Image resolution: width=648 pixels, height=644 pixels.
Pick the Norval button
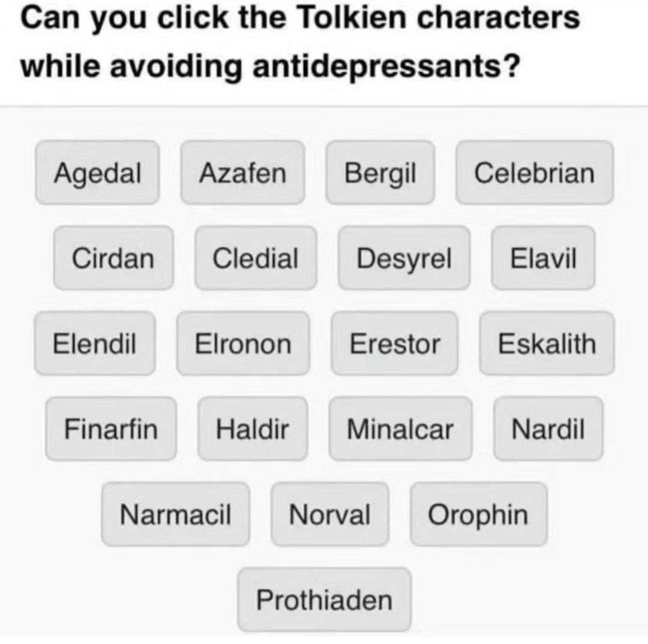click(329, 514)
